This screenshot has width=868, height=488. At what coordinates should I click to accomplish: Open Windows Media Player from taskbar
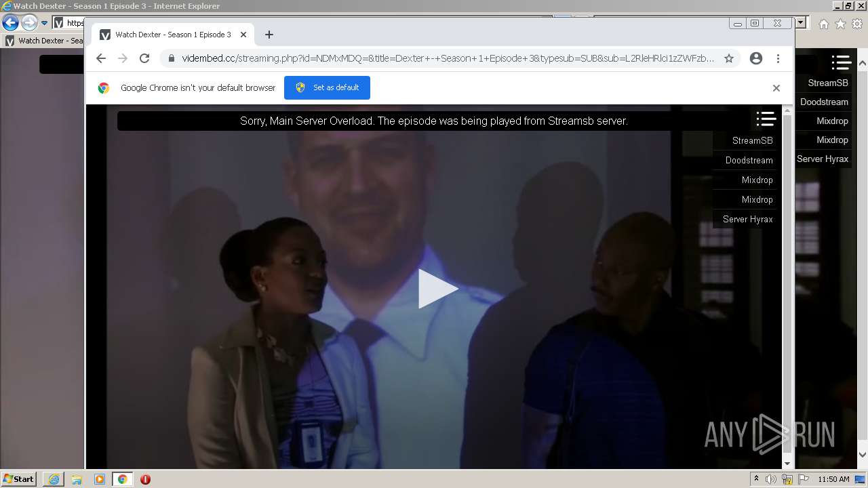(100, 479)
